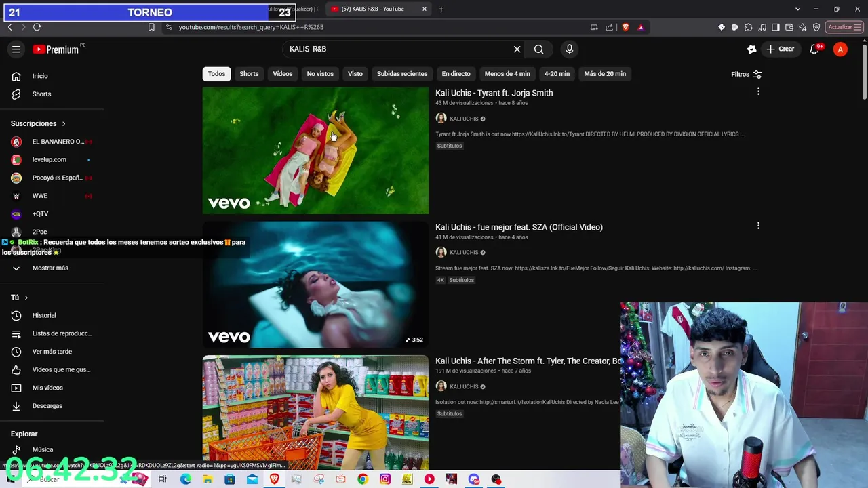
Task: Open WWE subscription channel
Action: [52, 195]
